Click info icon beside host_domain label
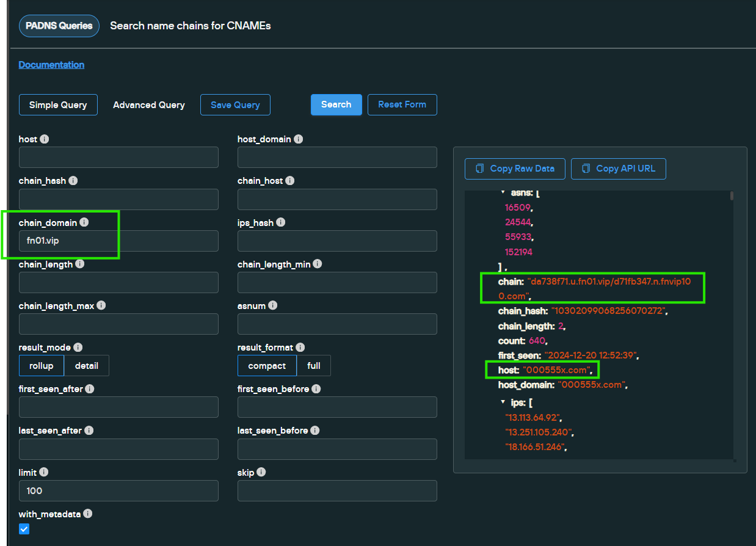The width and height of the screenshot is (756, 546). coord(298,139)
